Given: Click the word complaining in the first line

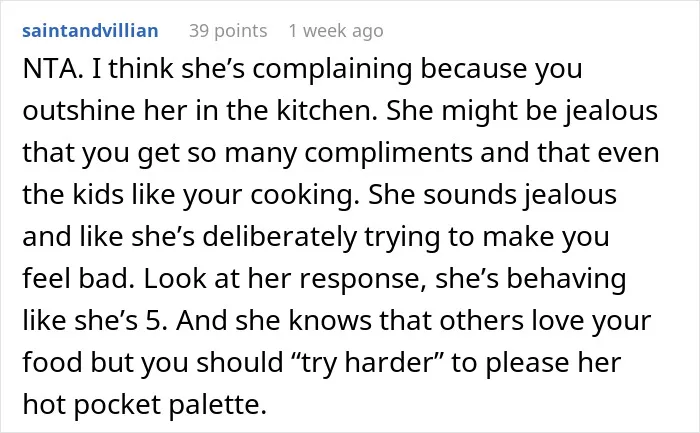Looking at the screenshot, I should click(332, 70).
